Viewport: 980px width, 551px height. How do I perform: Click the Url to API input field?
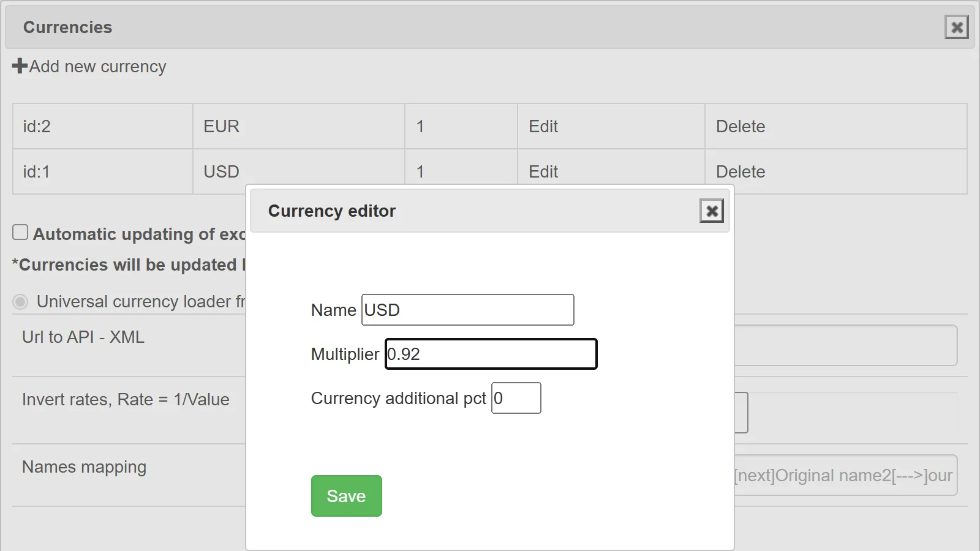point(846,345)
